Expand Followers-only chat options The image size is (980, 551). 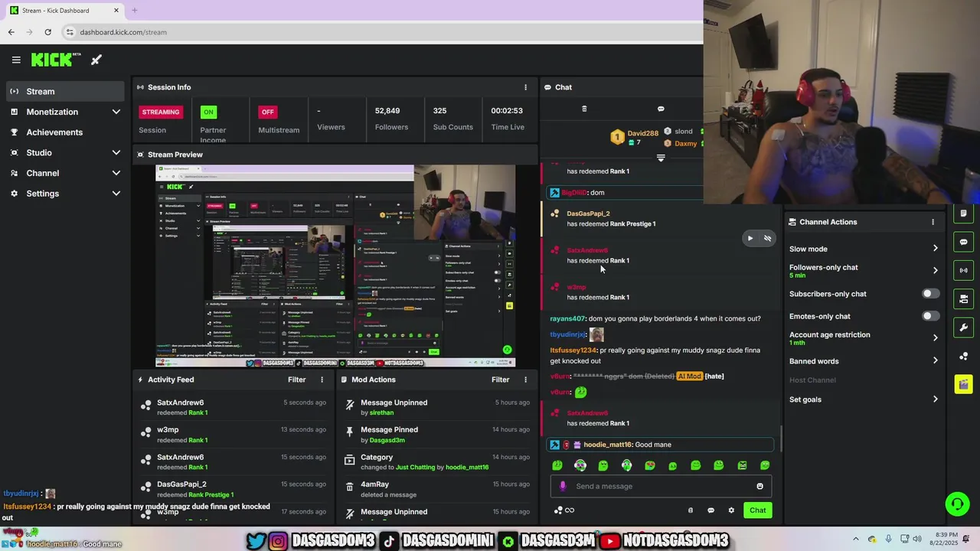pyautogui.click(x=863, y=270)
